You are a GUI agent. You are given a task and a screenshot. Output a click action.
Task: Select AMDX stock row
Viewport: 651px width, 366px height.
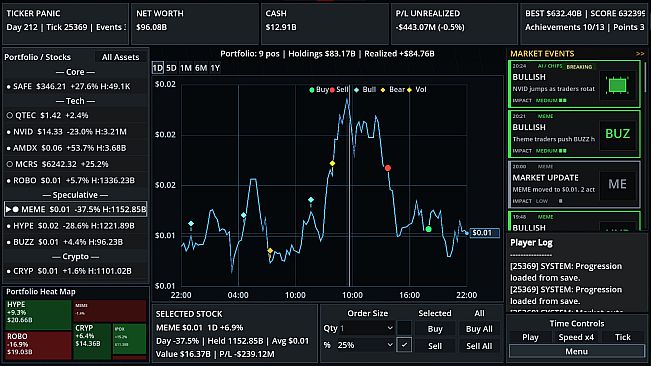click(x=76, y=148)
